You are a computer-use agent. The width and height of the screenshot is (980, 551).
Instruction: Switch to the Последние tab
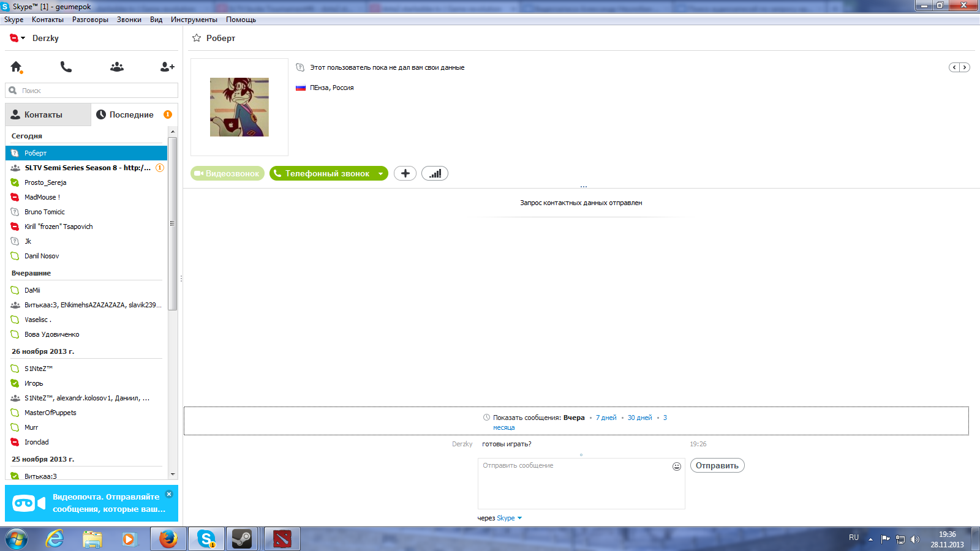(135, 114)
